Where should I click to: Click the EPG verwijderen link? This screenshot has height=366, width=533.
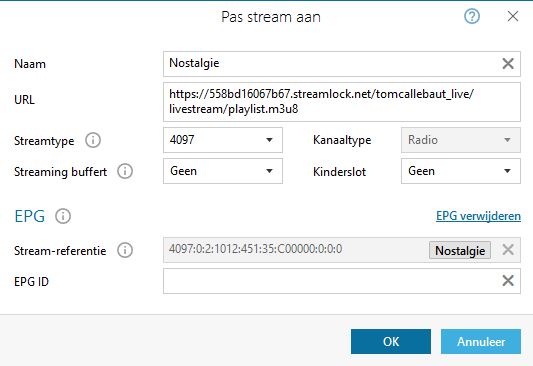pyautogui.click(x=478, y=216)
